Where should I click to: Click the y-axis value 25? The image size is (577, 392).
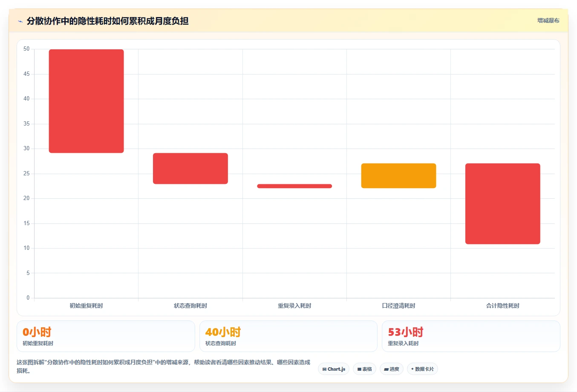[x=26, y=174]
